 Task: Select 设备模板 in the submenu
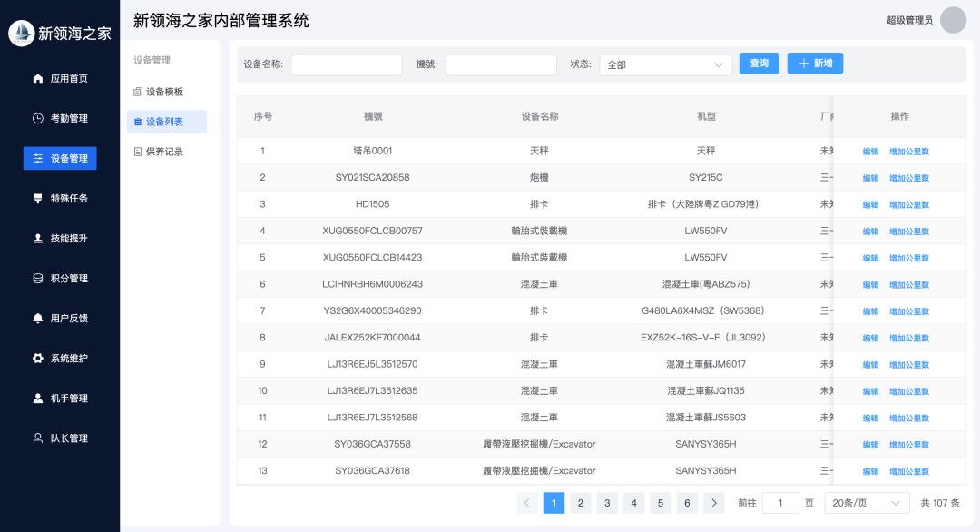166,92
